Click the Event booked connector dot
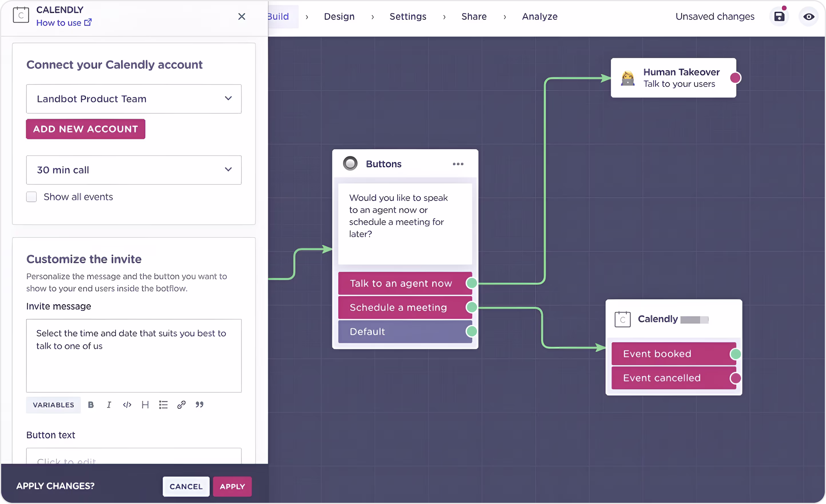The width and height of the screenshot is (826, 504). (736, 354)
